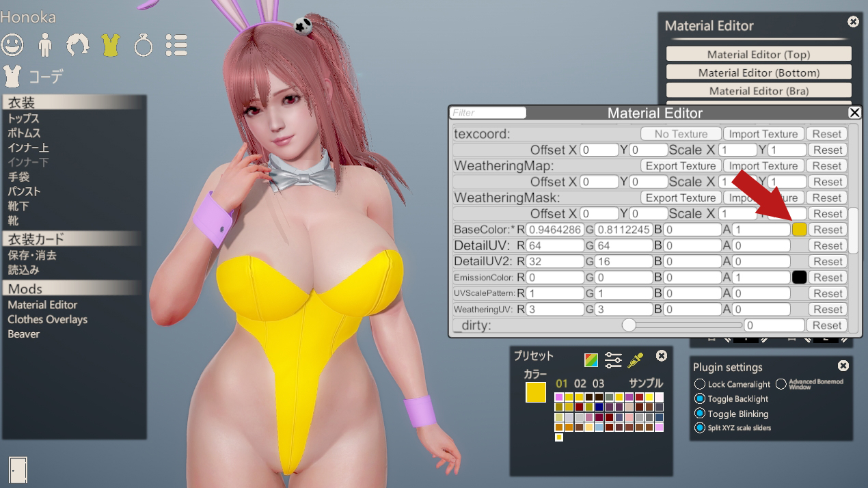Switch to preset tab 02
Image resolution: width=868 pixels, height=488 pixels.
(x=580, y=383)
